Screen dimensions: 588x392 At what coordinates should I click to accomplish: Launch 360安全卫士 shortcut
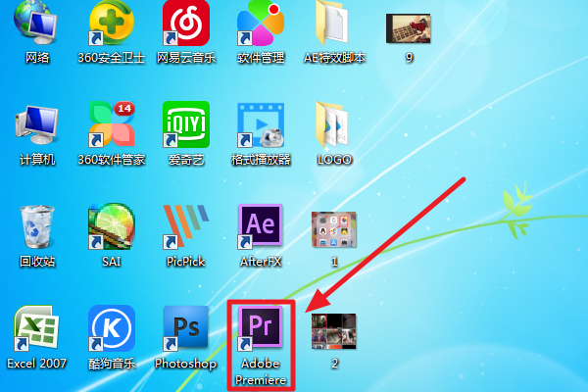112,23
